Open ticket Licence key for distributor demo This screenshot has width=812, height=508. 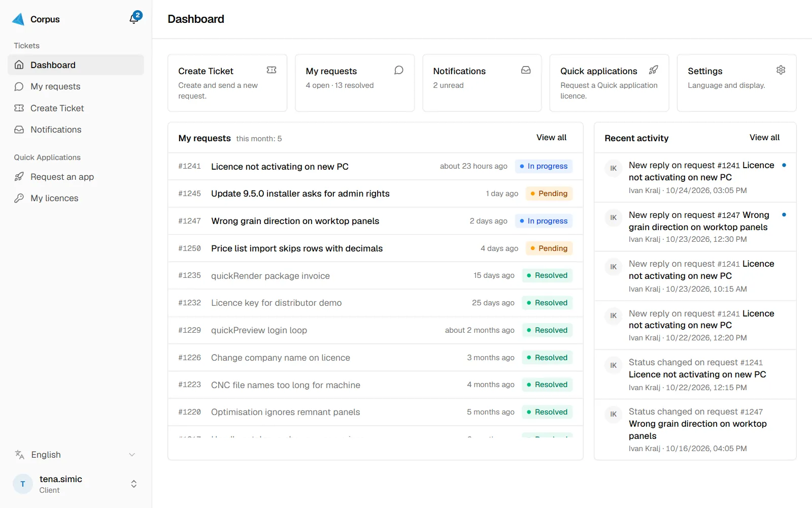(x=376, y=303)
